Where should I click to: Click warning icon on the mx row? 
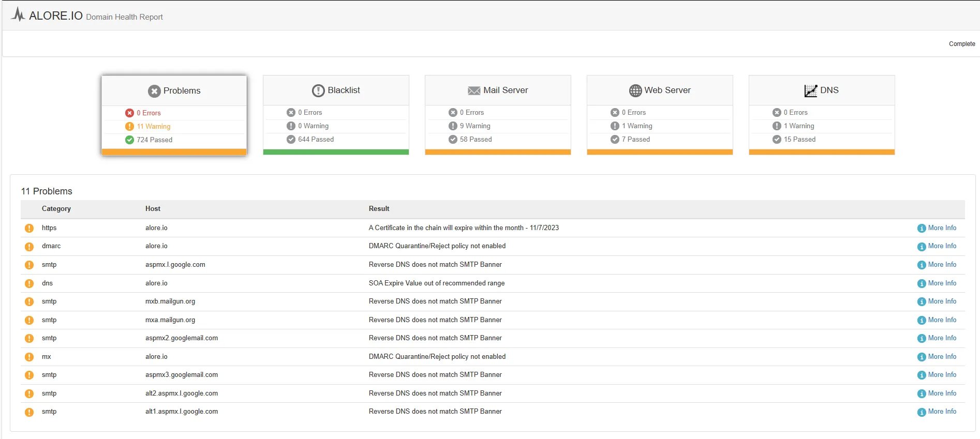click(29, 357)
